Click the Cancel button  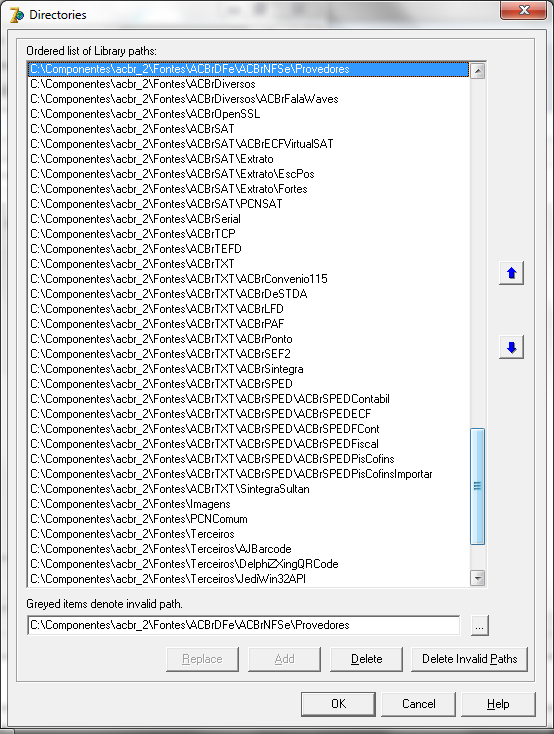[x=418, y=704]
